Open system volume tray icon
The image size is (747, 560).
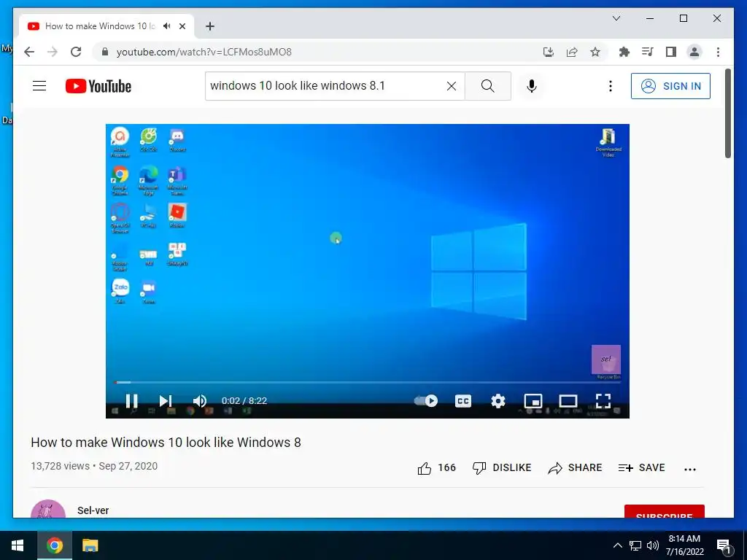(x=653, y=545)
